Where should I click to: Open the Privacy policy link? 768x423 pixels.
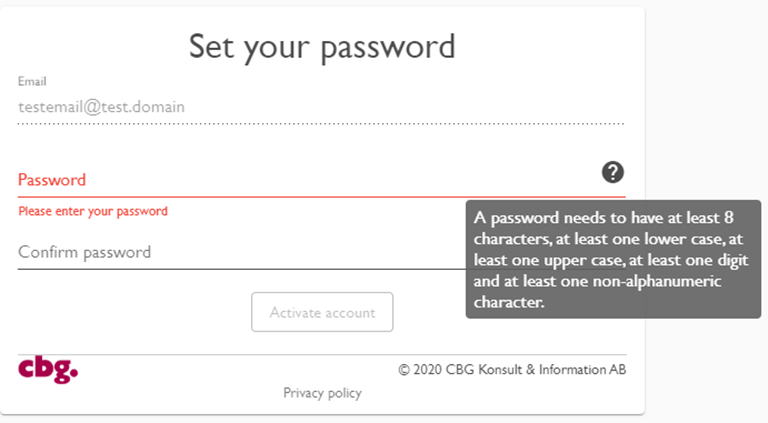322,393
